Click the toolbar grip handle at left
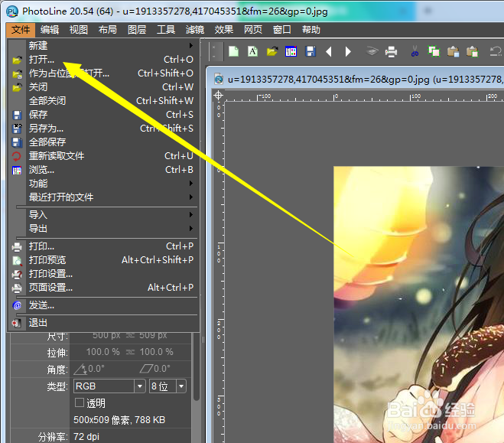 click(216, 51)
